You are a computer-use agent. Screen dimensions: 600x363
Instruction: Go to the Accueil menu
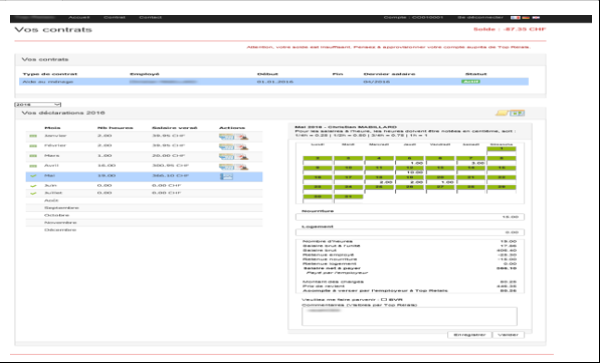pos(79,18)
